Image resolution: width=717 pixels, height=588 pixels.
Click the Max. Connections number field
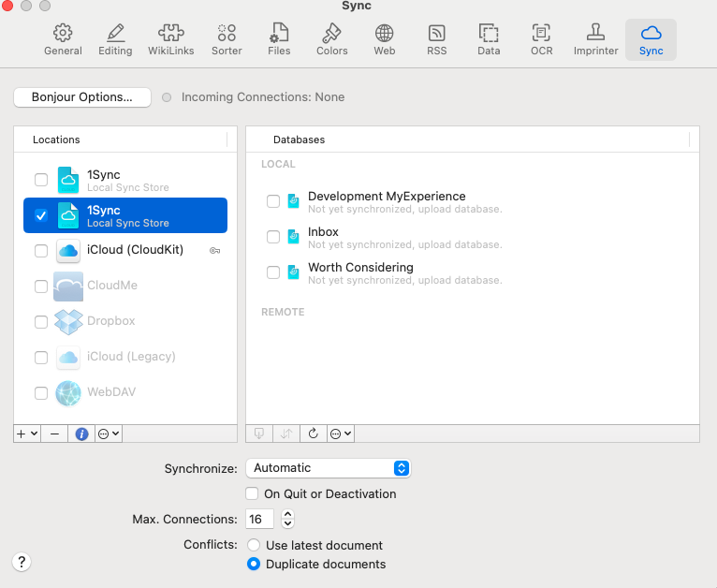(259, 519)
